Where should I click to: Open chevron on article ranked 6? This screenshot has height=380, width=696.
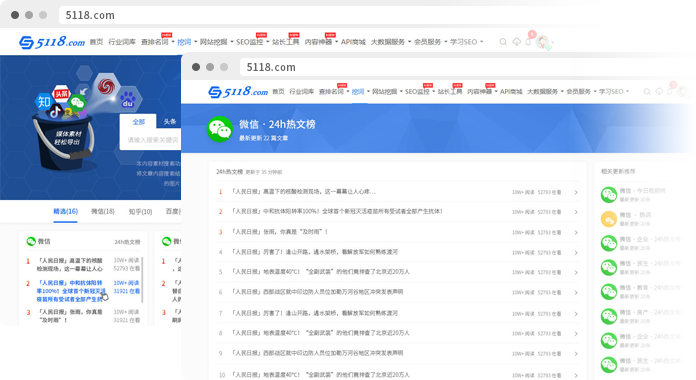[576, 293]
